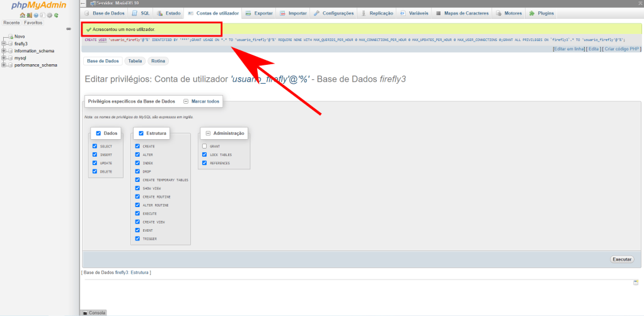
Task: Click the link chain icon in sidebar
Action: 68,29
